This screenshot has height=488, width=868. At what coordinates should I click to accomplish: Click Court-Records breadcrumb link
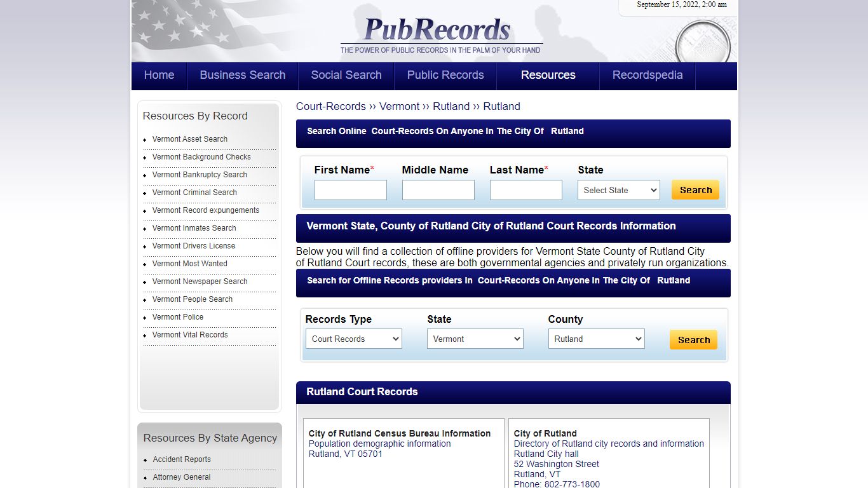[331, 106]
